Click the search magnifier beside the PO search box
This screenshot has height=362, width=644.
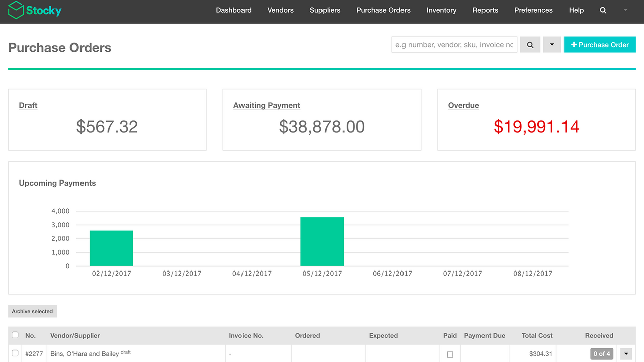pos(530,44)
